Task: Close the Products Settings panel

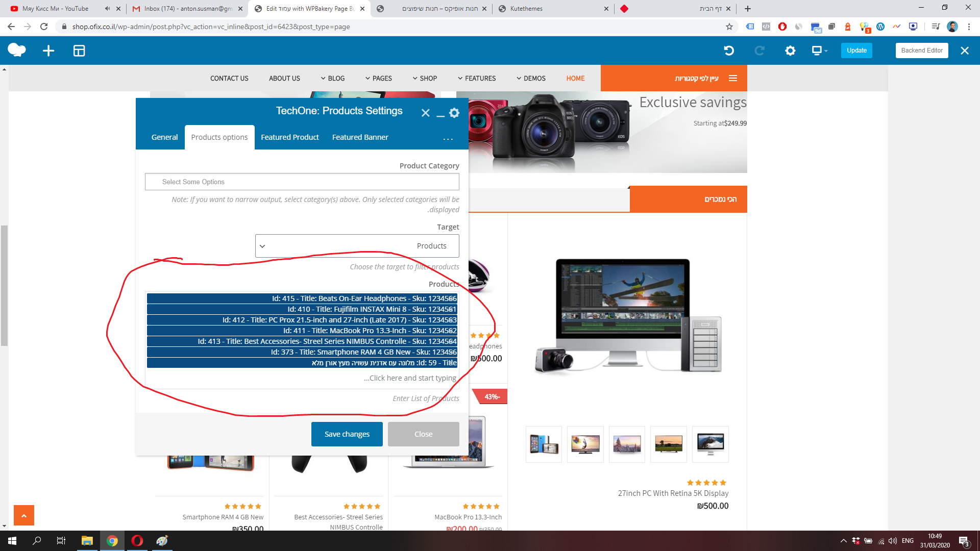Action: tap(425, 113)
